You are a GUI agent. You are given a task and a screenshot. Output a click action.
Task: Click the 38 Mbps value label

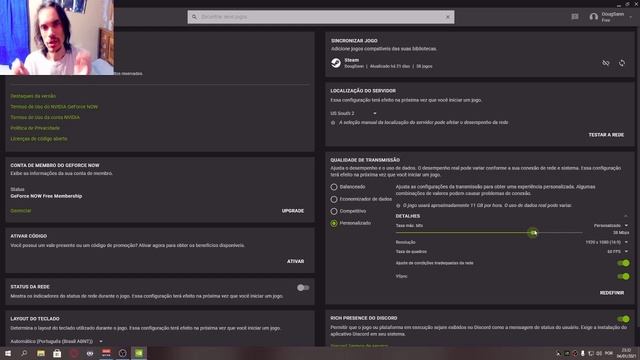click(621, 233)
